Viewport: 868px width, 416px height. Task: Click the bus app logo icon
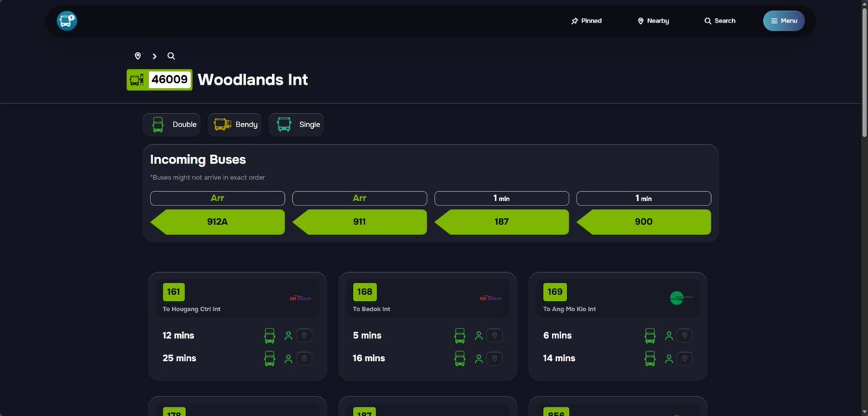[67, 21]
